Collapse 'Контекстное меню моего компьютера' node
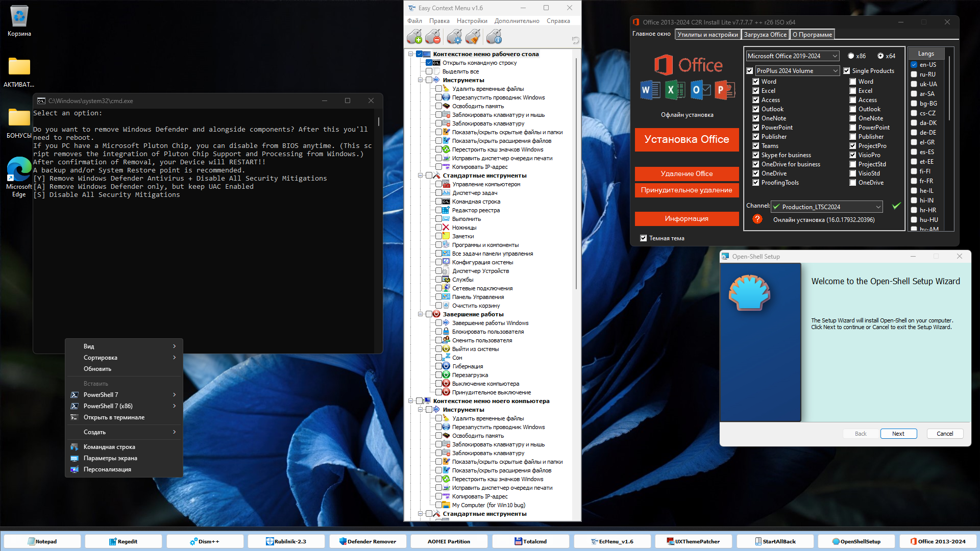 411,401
